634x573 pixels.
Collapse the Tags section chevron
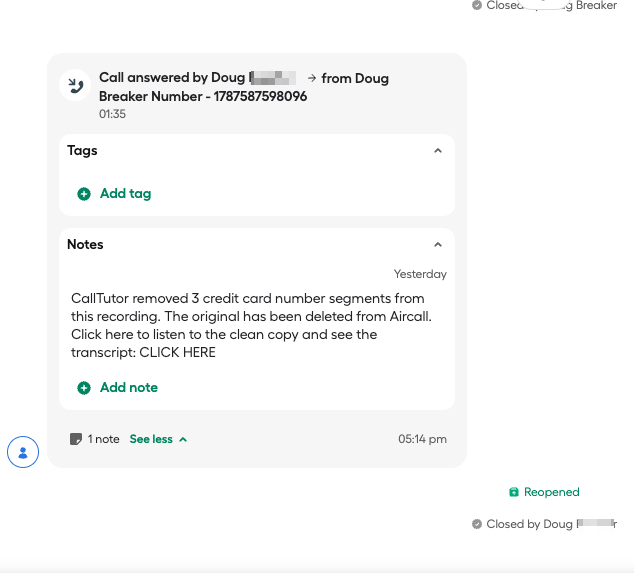pos(438,151)
